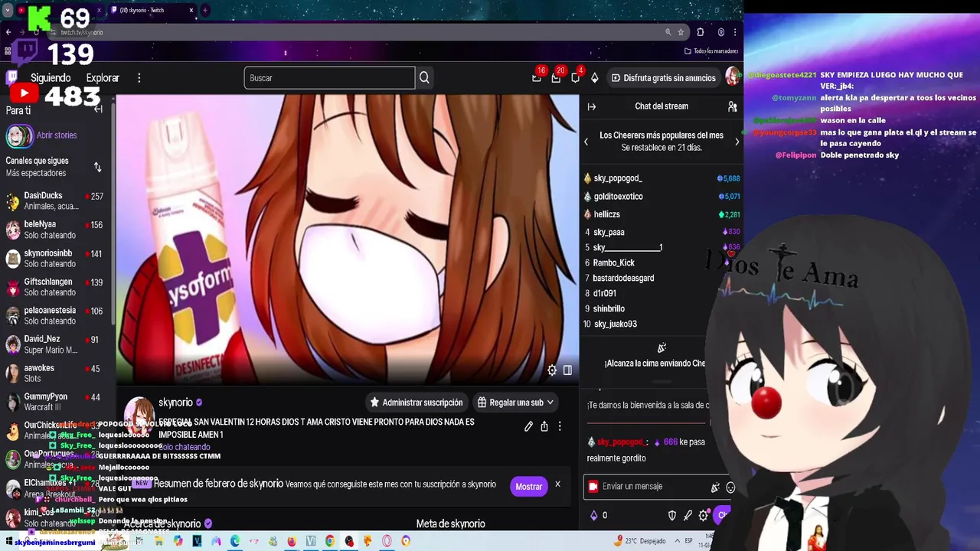
Task: Open GummyPyon channel in sidebar
Action: pyautogui.click(x=54, y=402)
